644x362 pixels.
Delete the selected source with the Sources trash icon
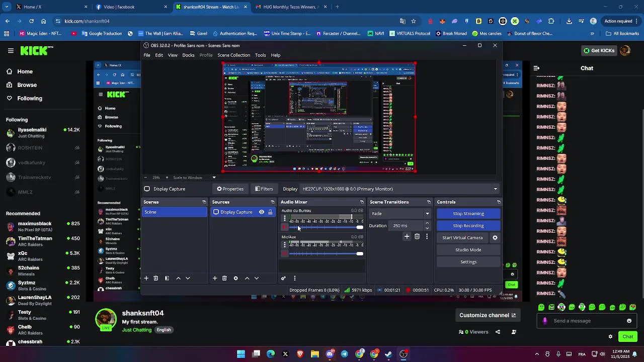pos(224,278)
